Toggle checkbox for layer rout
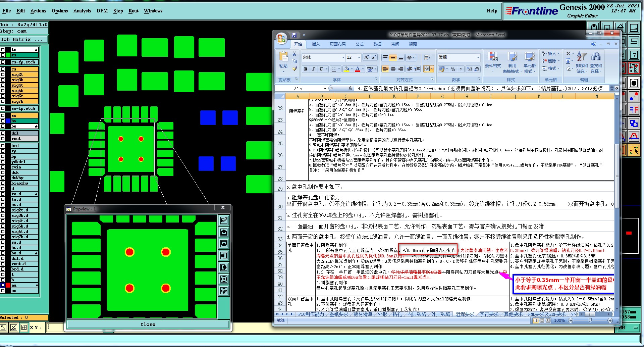The height and width of the screenshot is (347, 644). (x=3, y=139)
